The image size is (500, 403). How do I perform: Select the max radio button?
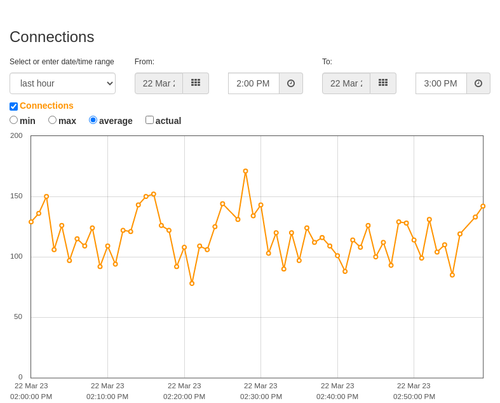tap(52, 120)
